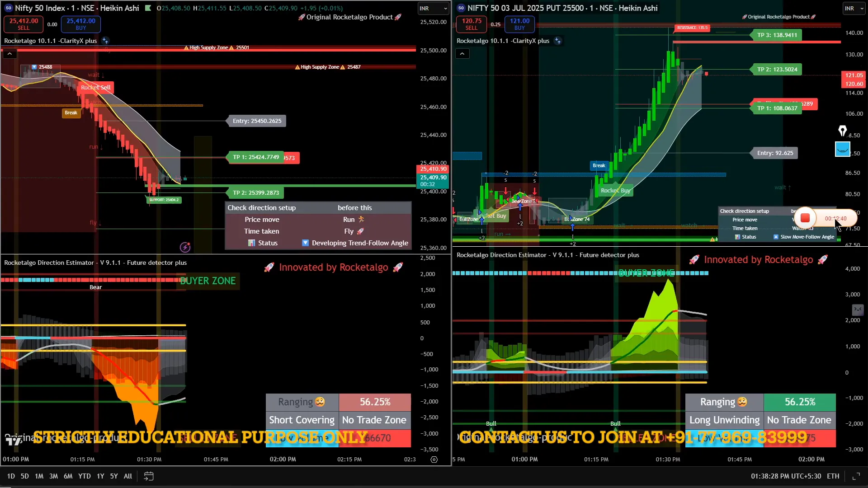Image resolution: width=868 pixels, height=488 pixels.
Task: Click the green Heikin Ashi icon after the Nifty title
Action: pos(148,8)
